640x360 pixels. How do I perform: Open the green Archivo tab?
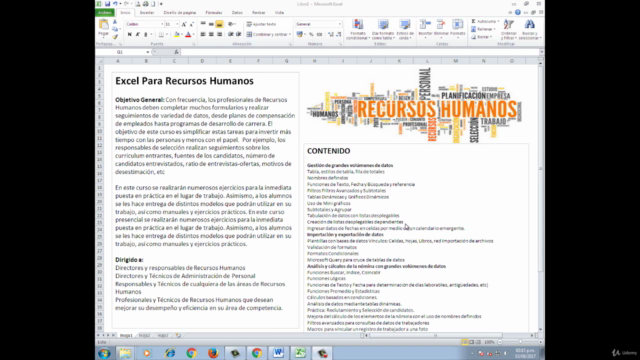105,13
